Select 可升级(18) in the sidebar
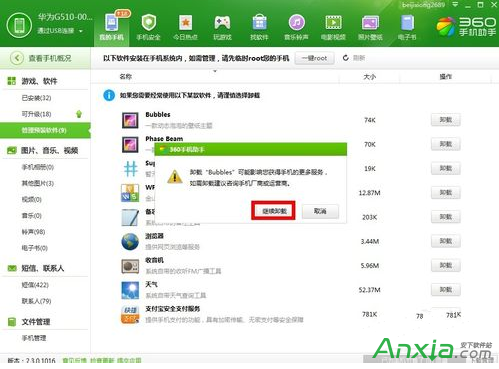The width and height of the screenshot is (499, 369). (x=36, y=114)
